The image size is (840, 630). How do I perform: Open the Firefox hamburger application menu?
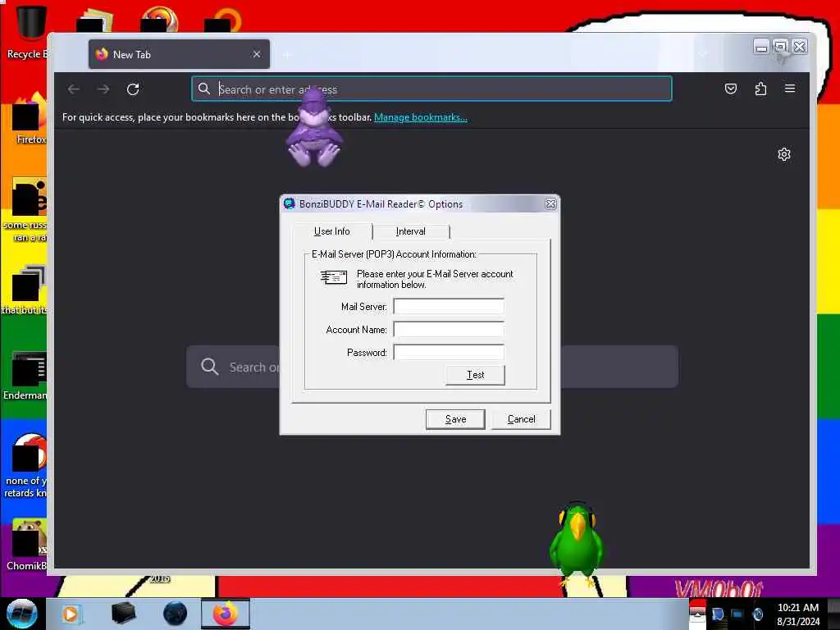[790, 89]
